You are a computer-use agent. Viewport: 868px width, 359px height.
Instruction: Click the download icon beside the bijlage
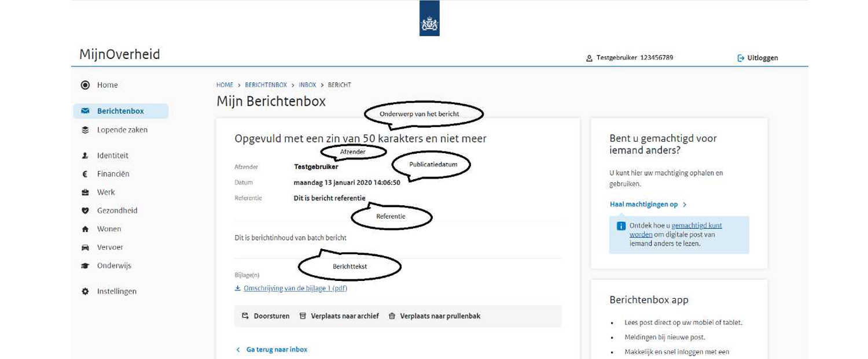[238, 288]
